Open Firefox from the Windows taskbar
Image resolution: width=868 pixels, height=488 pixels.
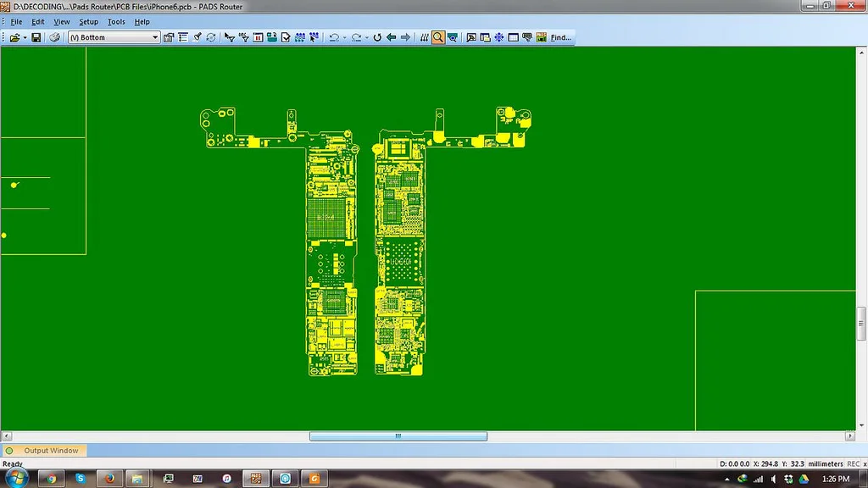tap(109, 479)
